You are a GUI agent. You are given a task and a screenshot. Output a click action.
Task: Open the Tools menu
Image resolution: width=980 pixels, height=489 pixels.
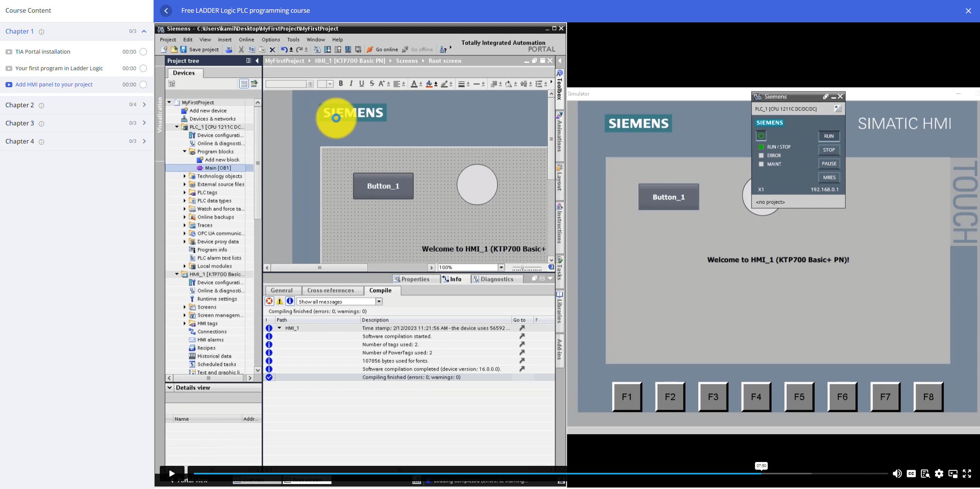(293, 39)
